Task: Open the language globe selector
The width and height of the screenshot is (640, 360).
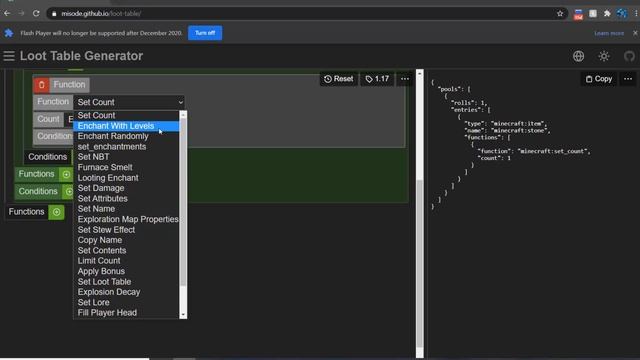Action: (x=578, y=56)
